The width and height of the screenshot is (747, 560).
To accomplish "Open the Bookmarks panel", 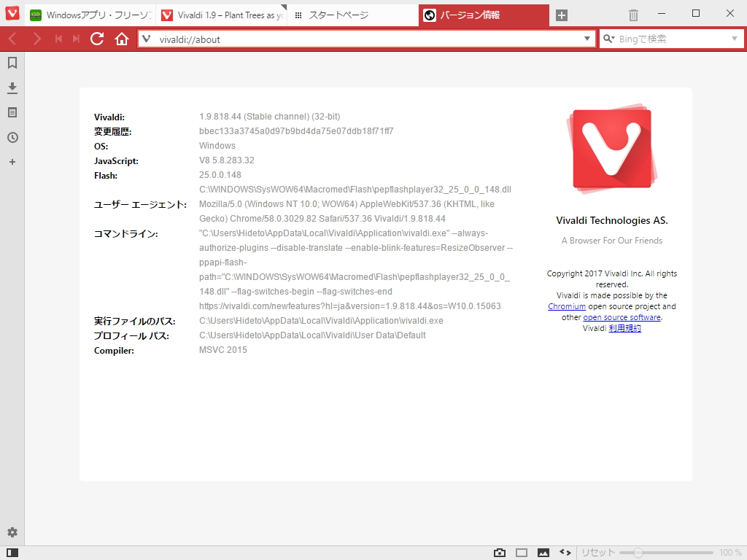I will [x=12, y=63].
